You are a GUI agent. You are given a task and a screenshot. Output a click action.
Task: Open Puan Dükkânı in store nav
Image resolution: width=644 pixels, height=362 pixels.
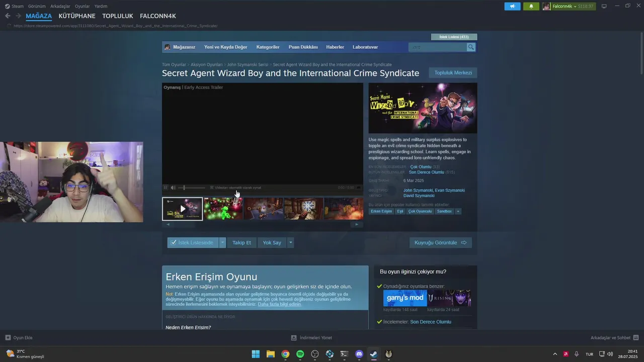point(303,47)
